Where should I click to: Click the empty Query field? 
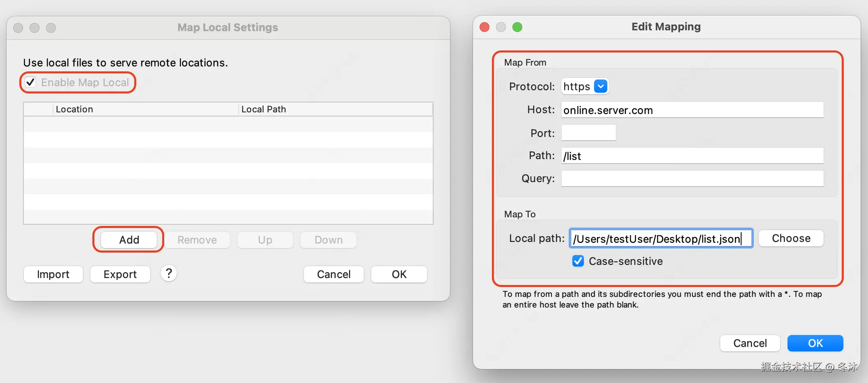pyautogui.click(x=692, y=179)
